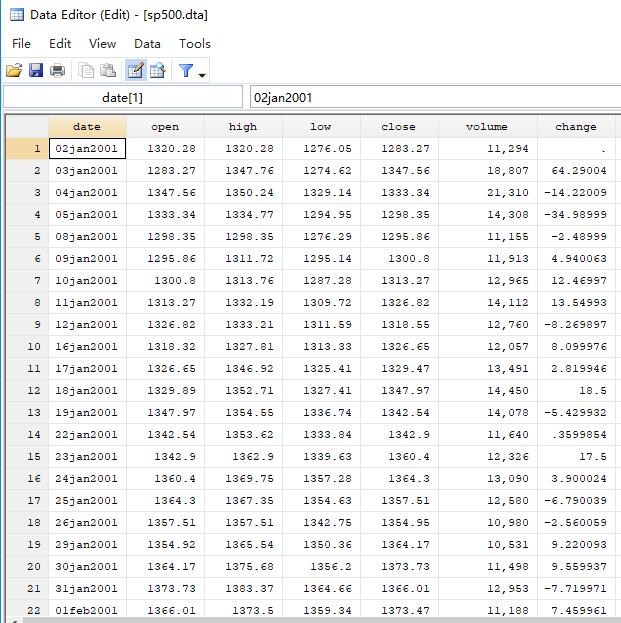This screenshot has width=621, height=623.
Task: Click change value 18.5
Action: click(576, 391)
